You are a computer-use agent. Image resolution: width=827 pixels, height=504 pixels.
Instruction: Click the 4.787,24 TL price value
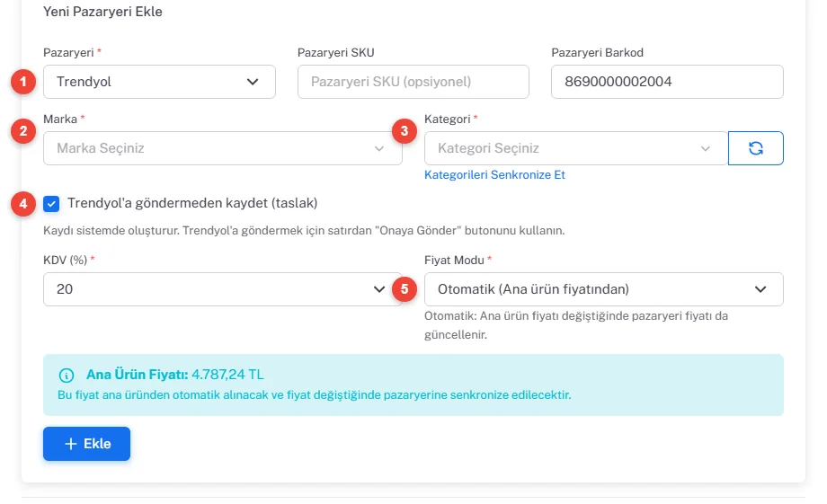[227, 375]
